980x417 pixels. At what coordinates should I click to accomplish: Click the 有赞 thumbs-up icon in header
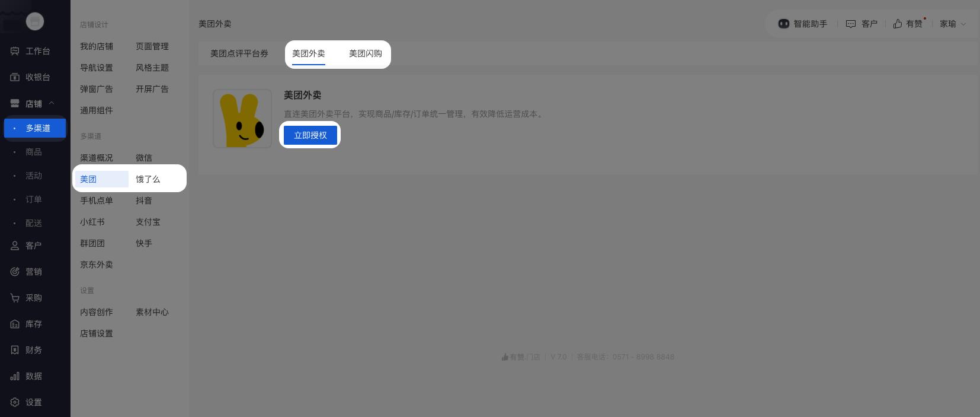[x=898, y=24]
